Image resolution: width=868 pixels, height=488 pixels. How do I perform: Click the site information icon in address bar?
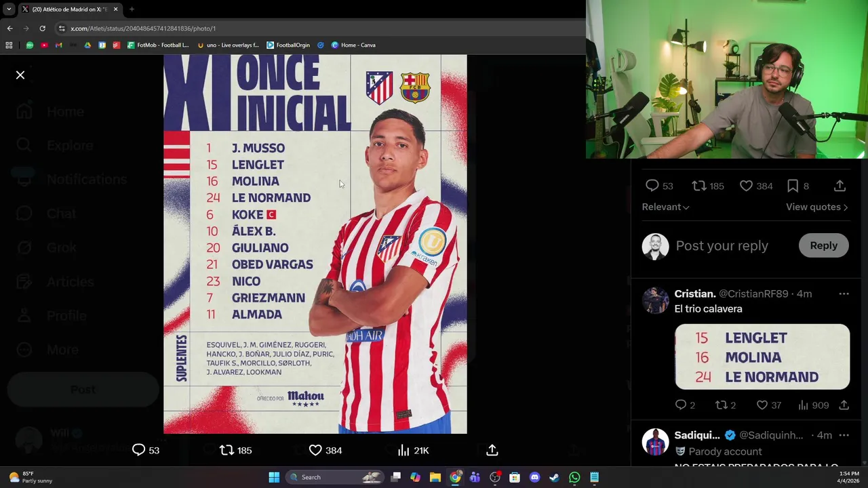pyautogui.click(x=62, y=28)
